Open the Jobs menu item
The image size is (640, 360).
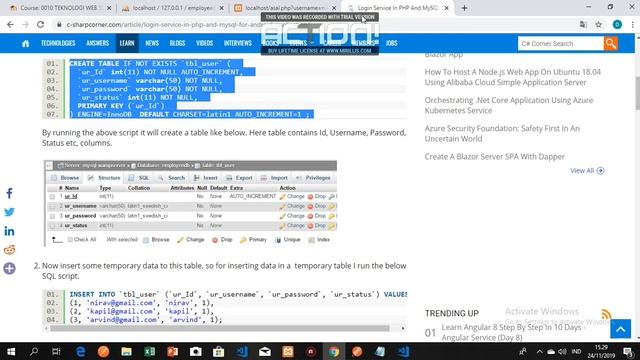[391, 43]
